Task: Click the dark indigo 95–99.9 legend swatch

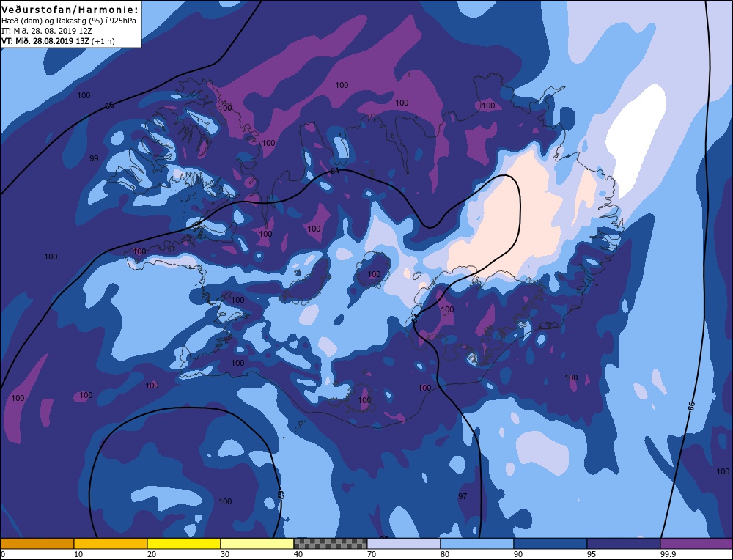Action: 624,544
